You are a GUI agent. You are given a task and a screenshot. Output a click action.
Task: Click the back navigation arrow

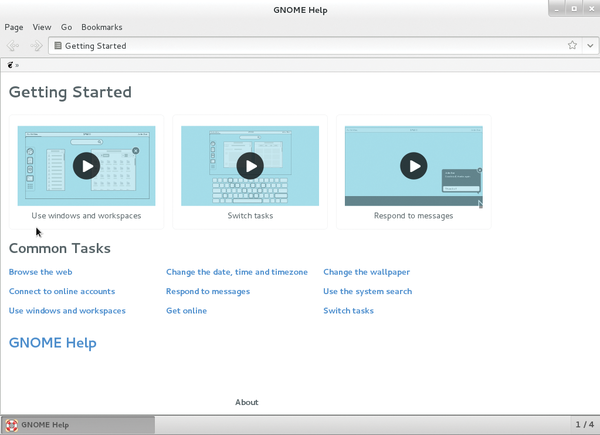(13, 46)
